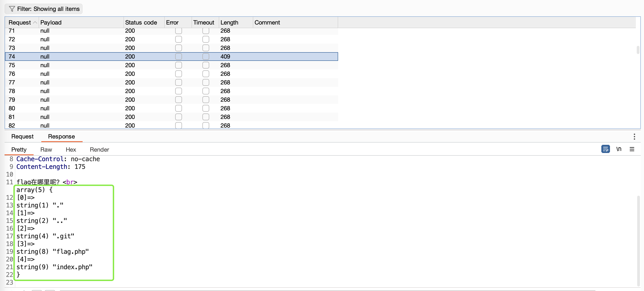Click the "index.php" string line

(54, 267)
